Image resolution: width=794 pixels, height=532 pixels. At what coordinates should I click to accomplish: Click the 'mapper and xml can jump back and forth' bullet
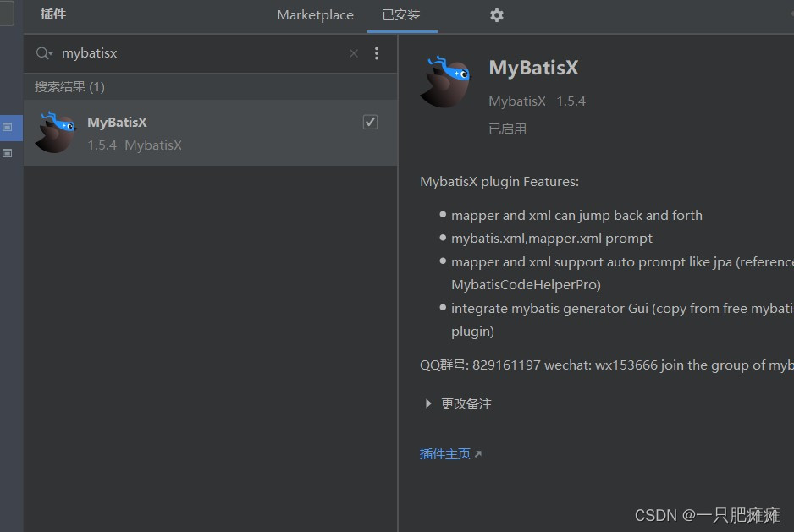pos(576,215)
